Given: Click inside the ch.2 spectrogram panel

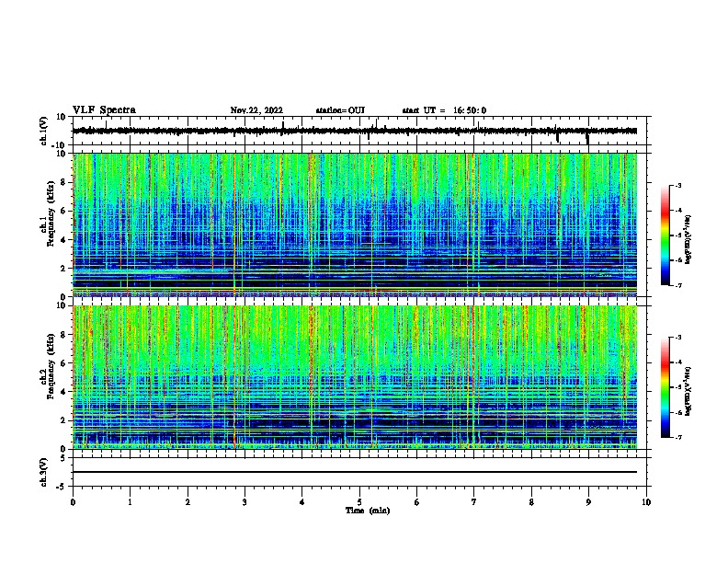Looking at the screenshot, I should point(355,377).
